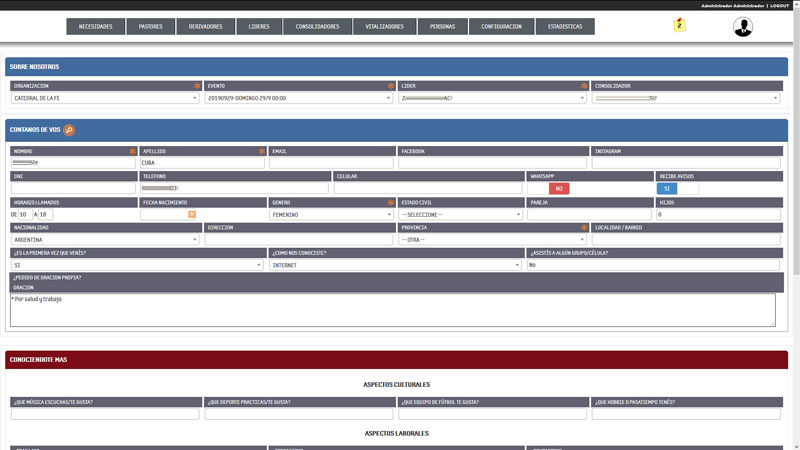Click the required marker on Genero
Viewport: 800px width, 450px height.
(x=390, y=202)
